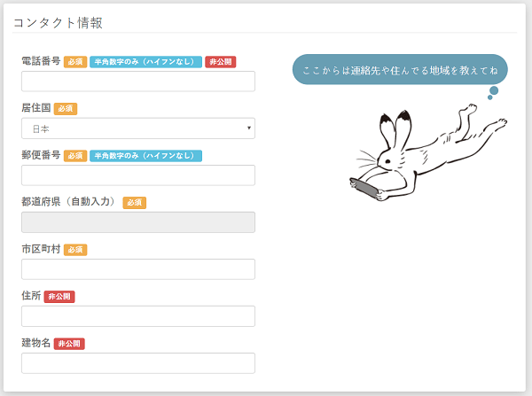The width and height of the screenshot is (532, 396).
Task: Click the 電話番号 label text
Action: point(41,61)
